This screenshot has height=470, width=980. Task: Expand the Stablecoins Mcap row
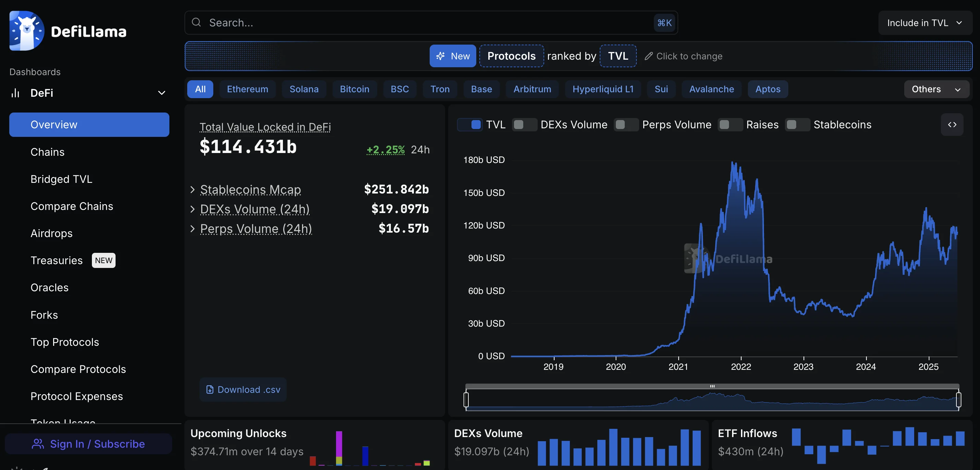[192, 189]
